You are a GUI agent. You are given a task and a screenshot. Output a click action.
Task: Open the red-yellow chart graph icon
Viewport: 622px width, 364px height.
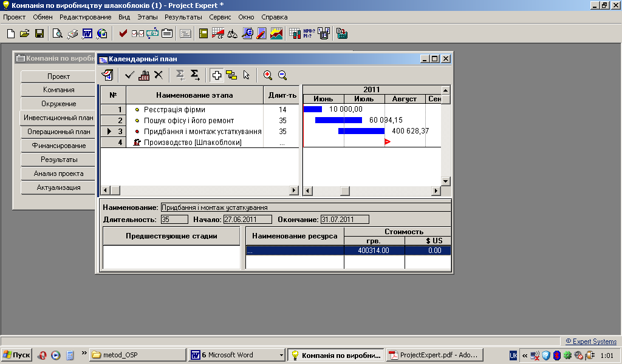276,33
